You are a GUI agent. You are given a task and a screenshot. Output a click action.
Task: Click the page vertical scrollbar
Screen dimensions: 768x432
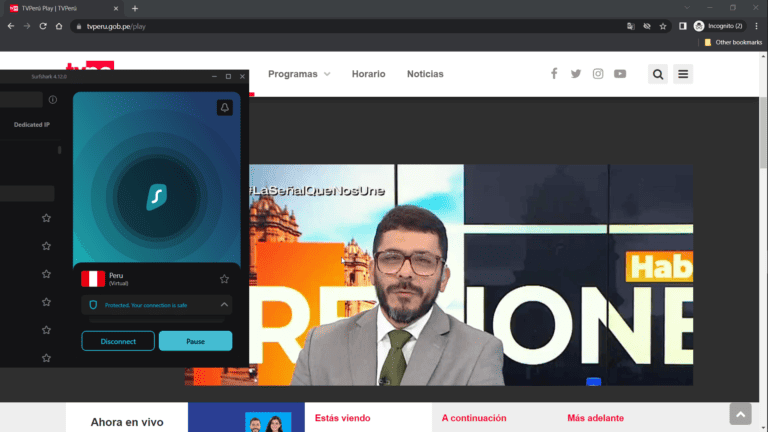763,132
